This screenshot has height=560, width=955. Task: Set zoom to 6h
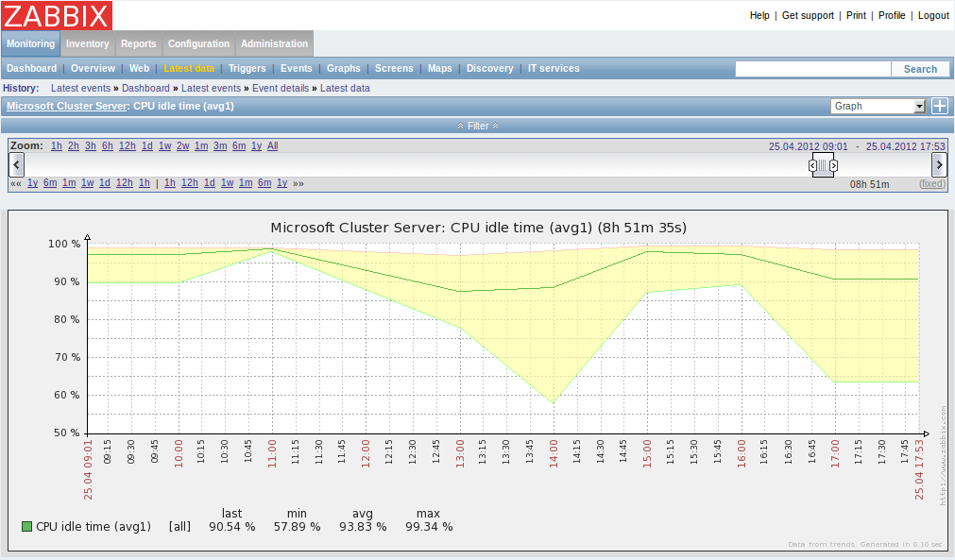point(108,146)
